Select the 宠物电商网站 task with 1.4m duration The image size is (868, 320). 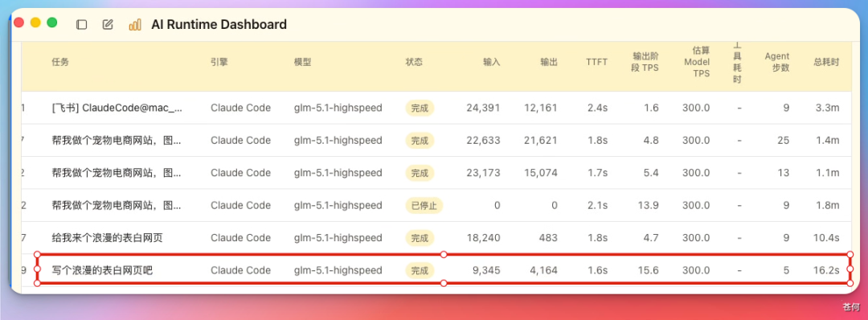(x=436, y=141)
